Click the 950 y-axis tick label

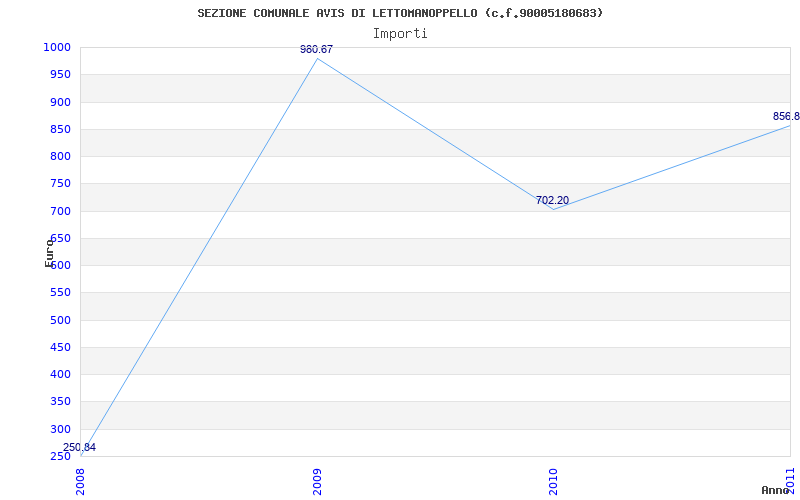click(60, 74)
